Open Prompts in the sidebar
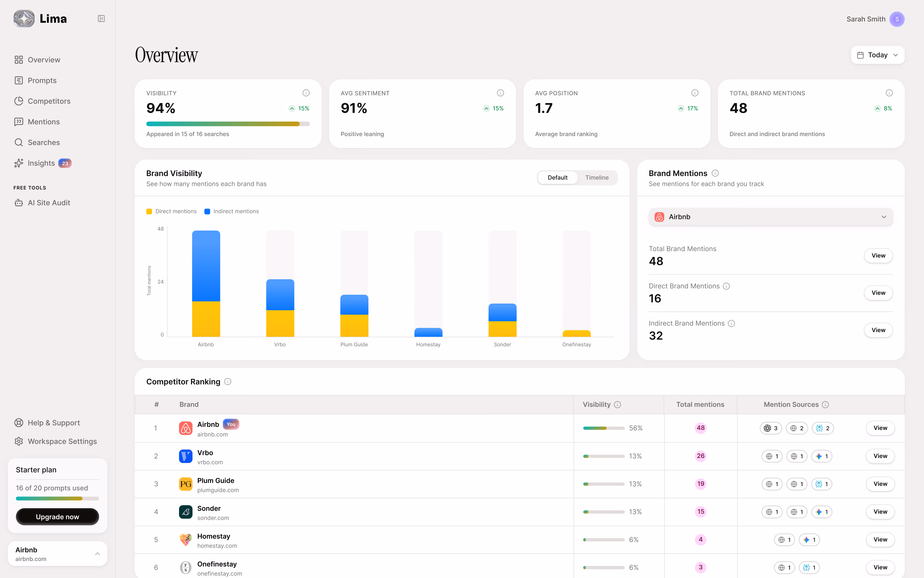Image resolution: width=924 pixels, height=578 pixels. [36, 80]
